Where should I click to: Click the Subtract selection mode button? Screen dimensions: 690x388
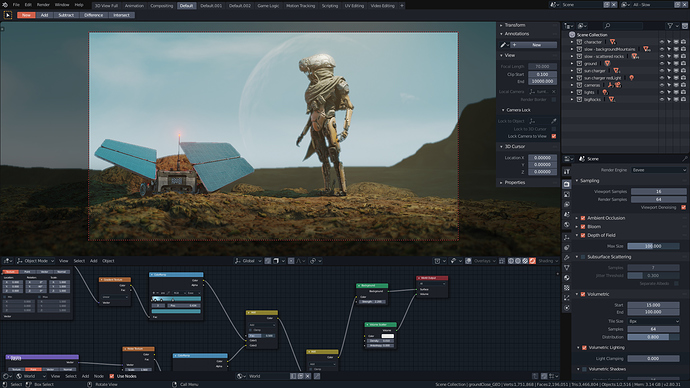[66, 15]
